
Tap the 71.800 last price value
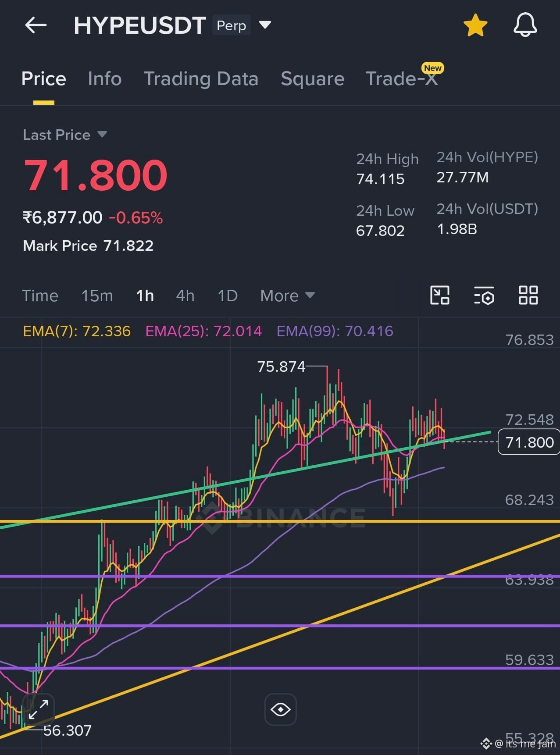[x=95, y=175]
